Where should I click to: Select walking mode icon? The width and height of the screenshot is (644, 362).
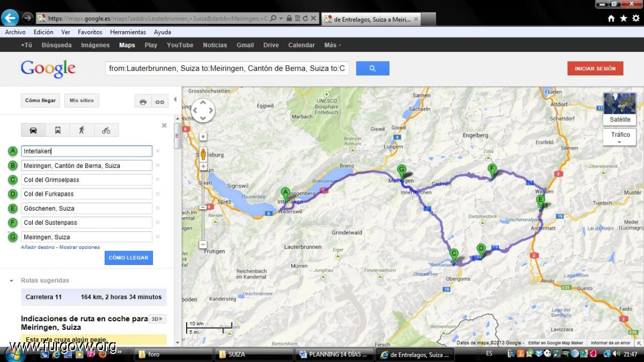[x=82, y=130]
